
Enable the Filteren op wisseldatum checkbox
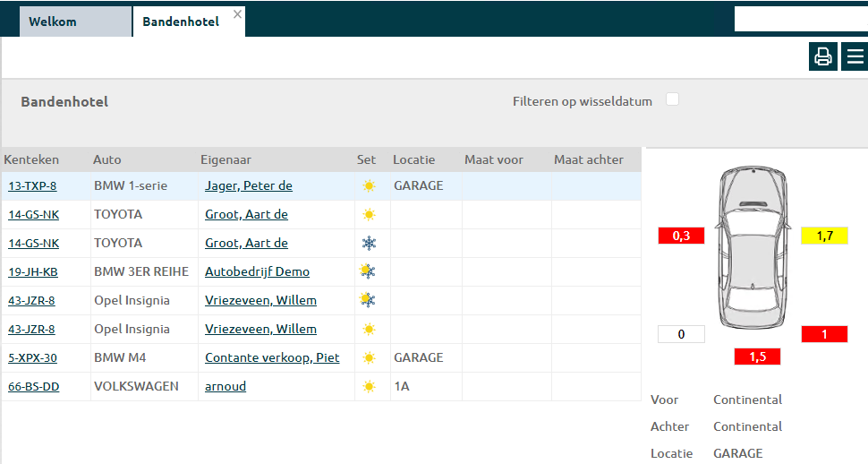point(672,99)
